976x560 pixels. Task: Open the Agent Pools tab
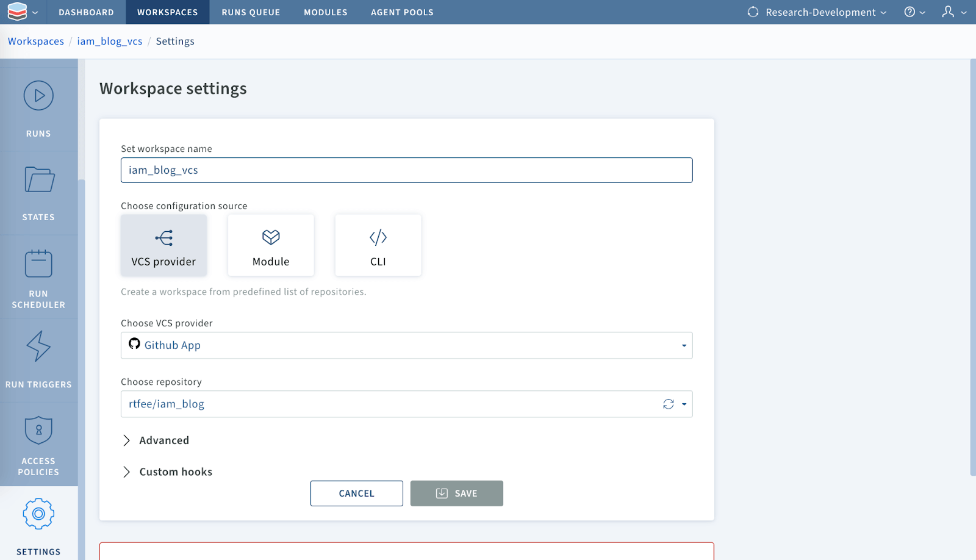point(402,12)
